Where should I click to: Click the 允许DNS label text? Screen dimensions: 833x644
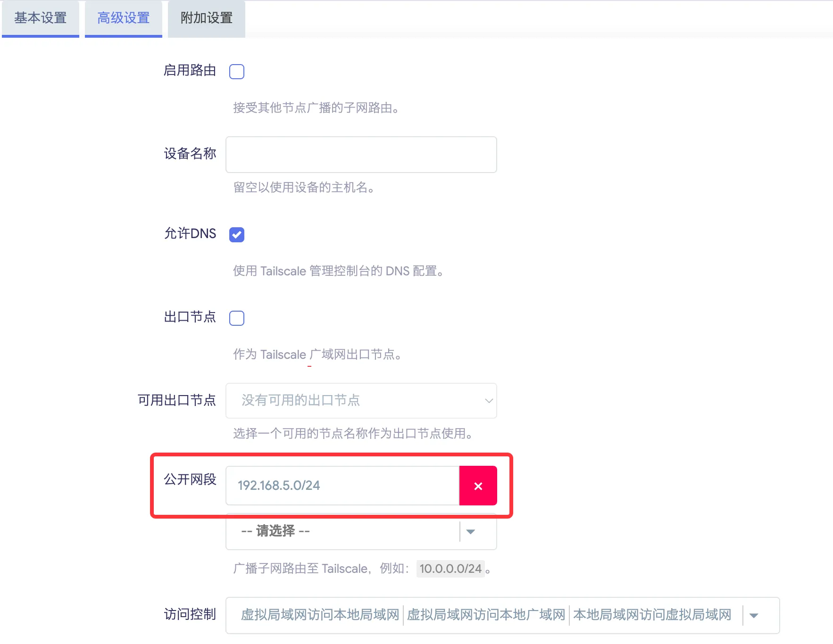coord(190,233)
